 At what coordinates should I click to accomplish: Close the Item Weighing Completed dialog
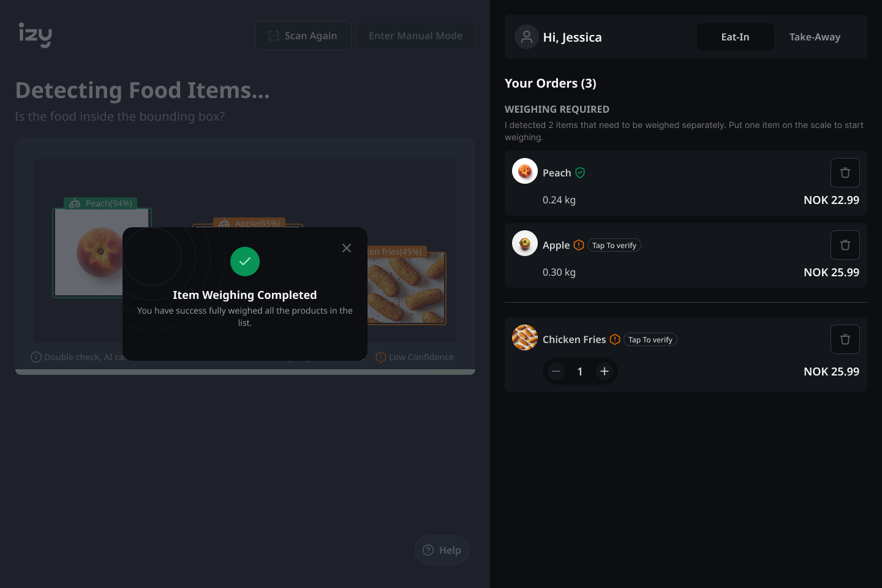(347, 248)
